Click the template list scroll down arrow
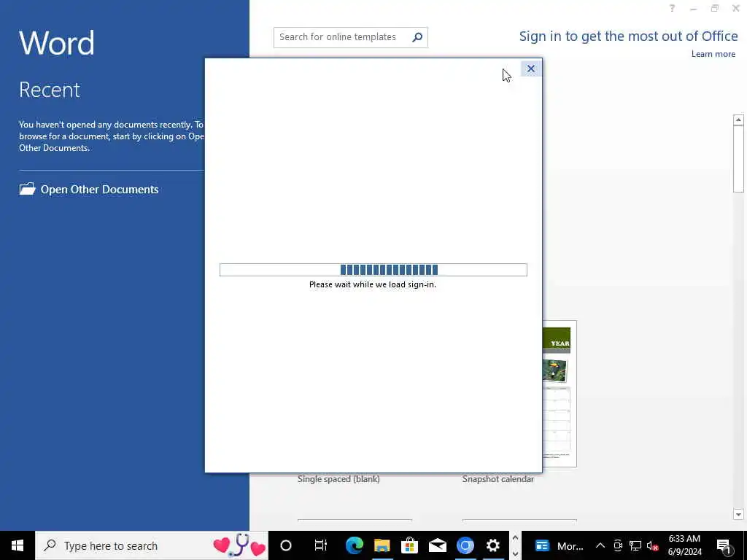747x560 pixels. (x=738, y=514)
